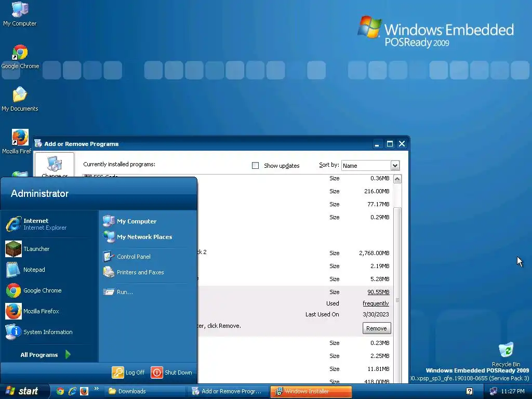Open My Computer desktop icon
Image resolution: width=532 pixels, height=399 pixels.
click(20, 14)
